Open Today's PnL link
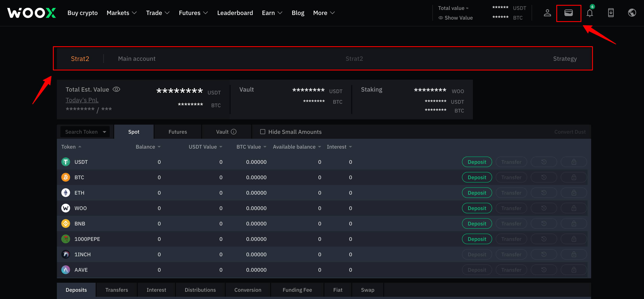 [82, 100]
